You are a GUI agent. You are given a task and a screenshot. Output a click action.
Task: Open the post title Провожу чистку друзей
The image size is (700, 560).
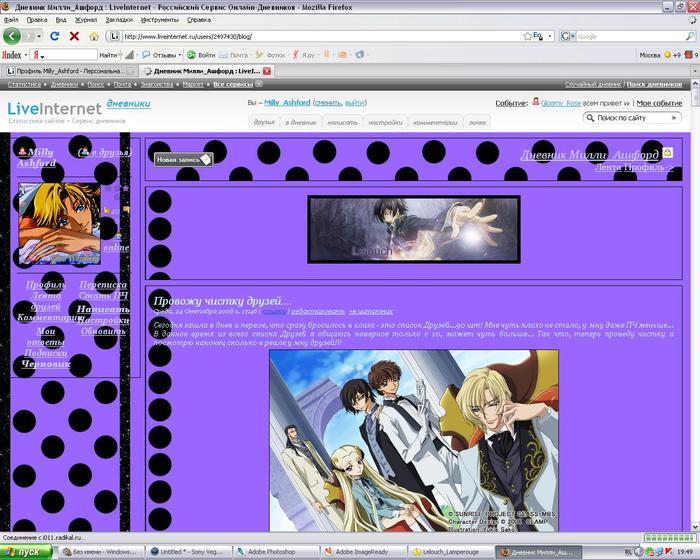pyautogui.click(x=222, y=301)
